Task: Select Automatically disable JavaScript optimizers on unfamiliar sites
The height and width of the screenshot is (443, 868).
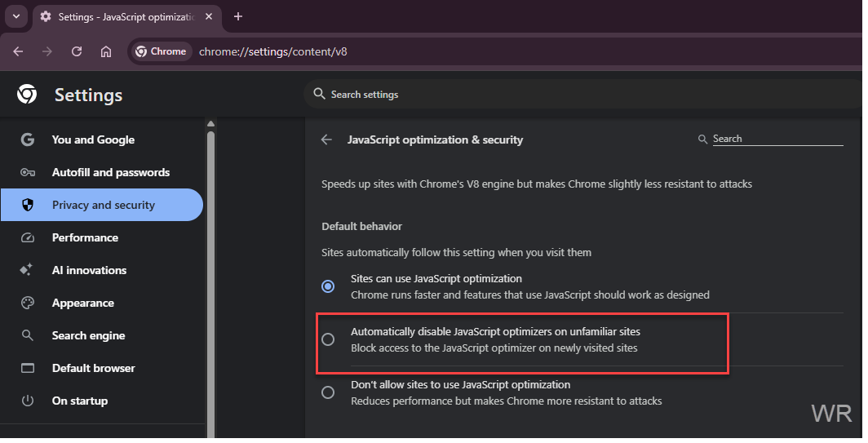Action: [328, 339]
